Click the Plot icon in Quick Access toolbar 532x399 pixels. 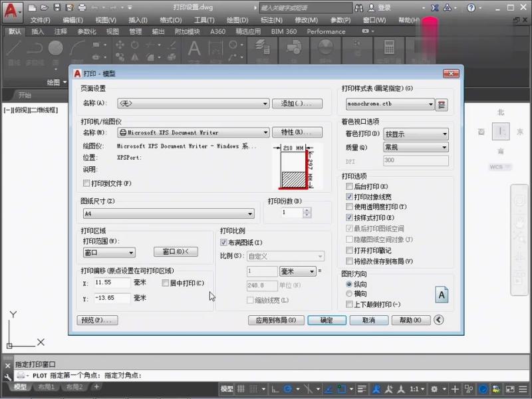tap(81, 7)
